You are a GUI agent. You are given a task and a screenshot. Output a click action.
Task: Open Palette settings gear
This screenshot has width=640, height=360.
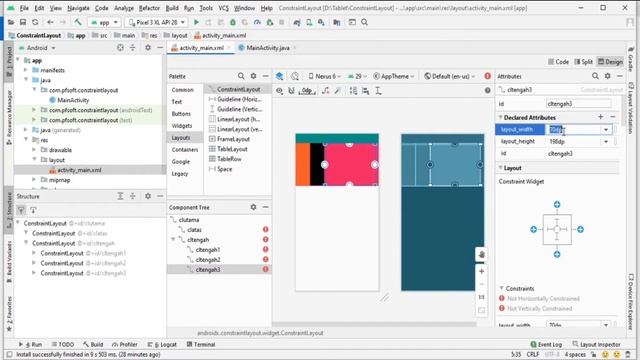[253, 76]
